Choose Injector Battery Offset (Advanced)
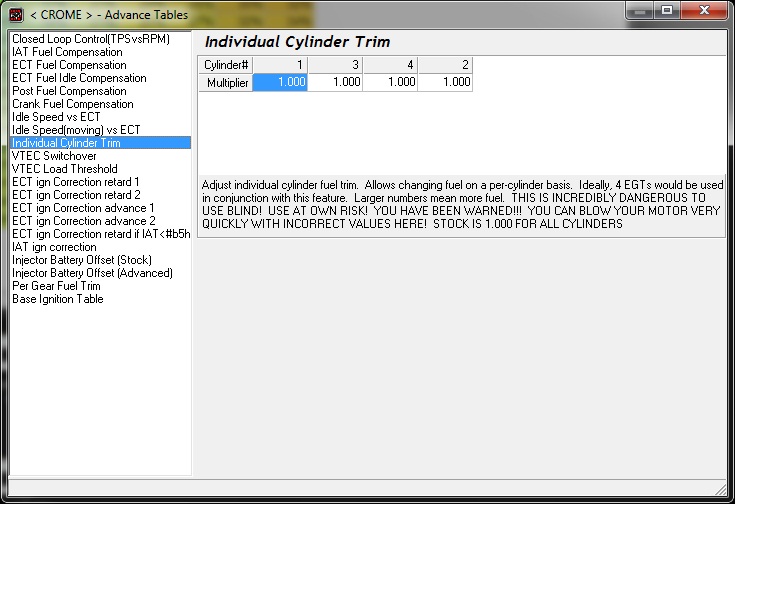This screenshot has height=614, width=768. point(93,273)
